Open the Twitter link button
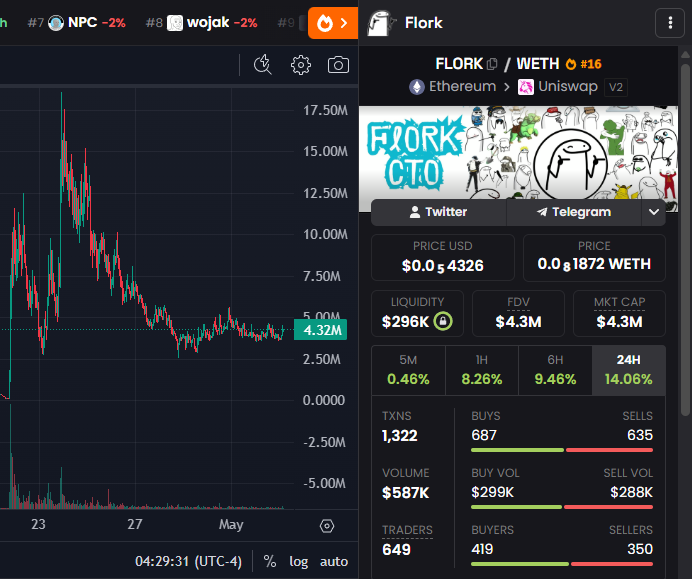Image resolution: width=692 pixels, height=579 pixels. pyautogui.click(x=439, y=212)
